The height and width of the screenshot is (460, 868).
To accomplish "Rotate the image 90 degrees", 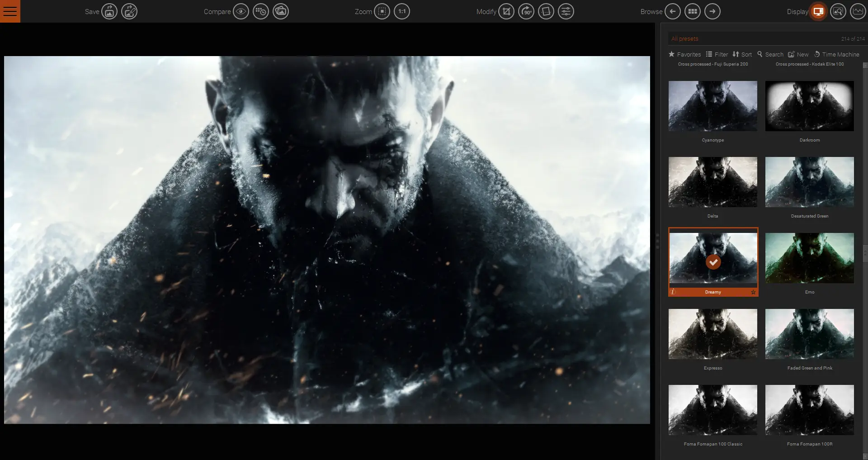I will pos(526,11).
